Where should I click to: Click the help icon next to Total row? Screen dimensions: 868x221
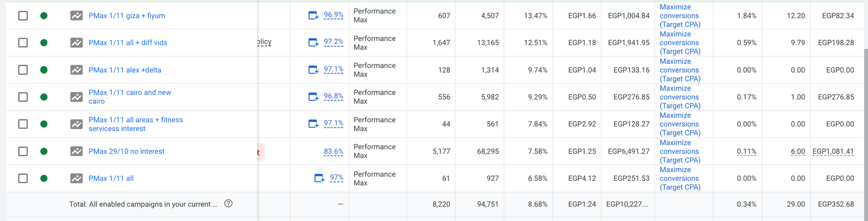tap(228, 204)
